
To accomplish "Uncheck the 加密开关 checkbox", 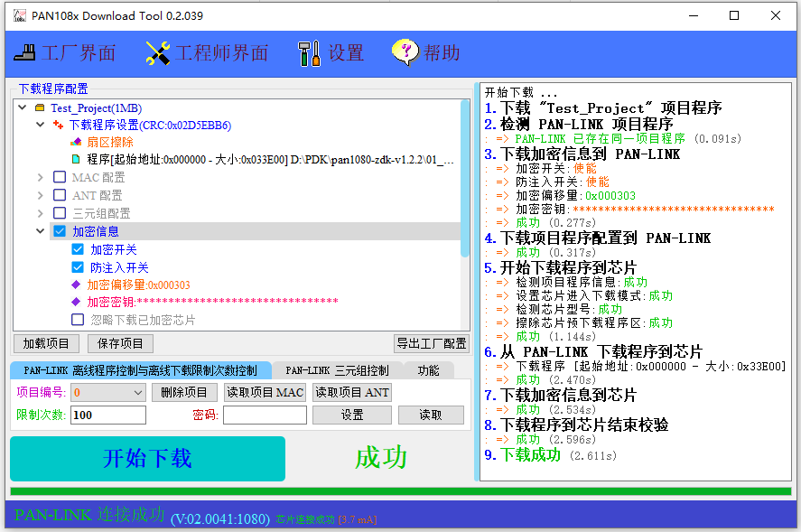I will tap(78, 249).
